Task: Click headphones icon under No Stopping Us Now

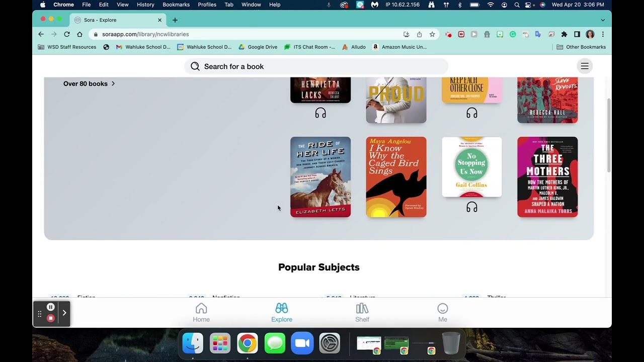Action: (472, 207)
